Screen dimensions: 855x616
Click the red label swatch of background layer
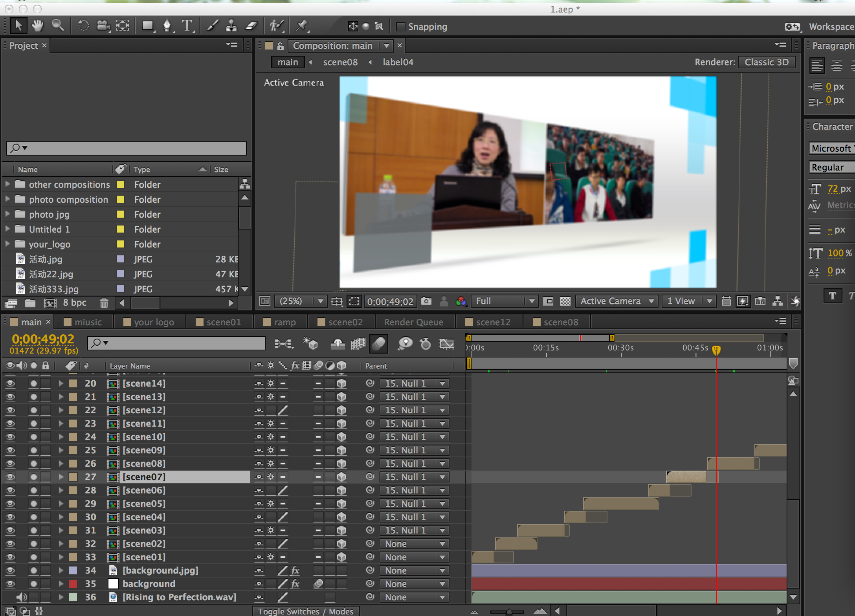[73, 584]
